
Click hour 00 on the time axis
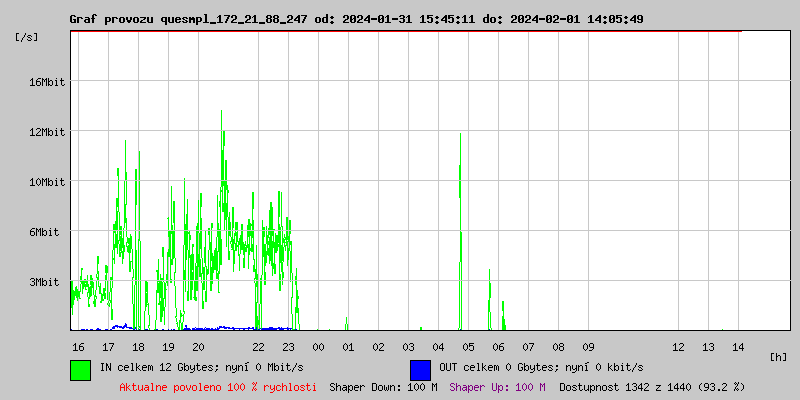318,346
